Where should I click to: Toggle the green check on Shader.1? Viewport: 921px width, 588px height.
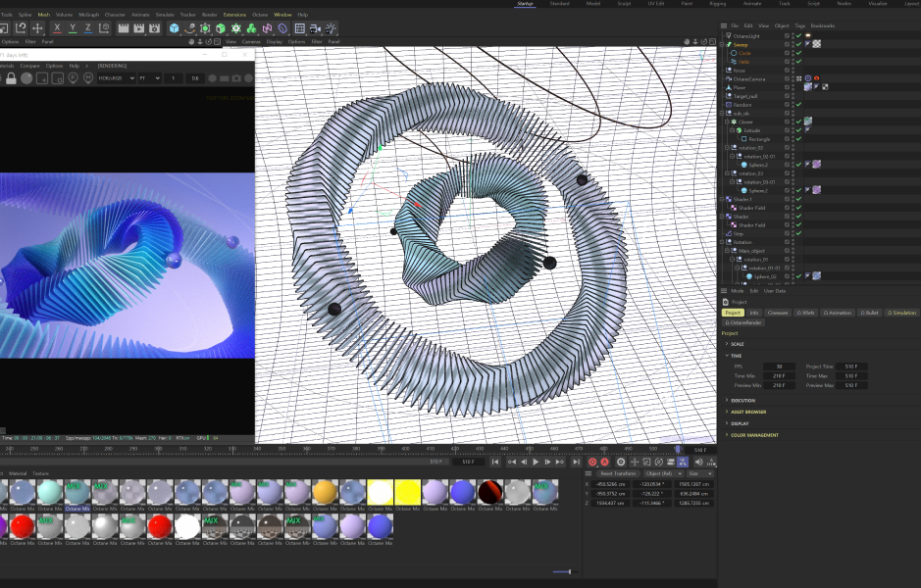coord(798,199)
